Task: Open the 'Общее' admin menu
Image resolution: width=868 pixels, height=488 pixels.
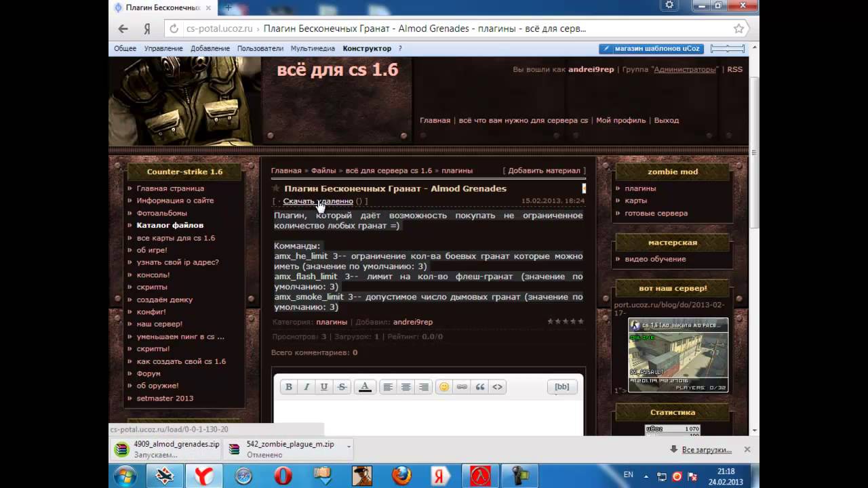Action: point(125,49)
